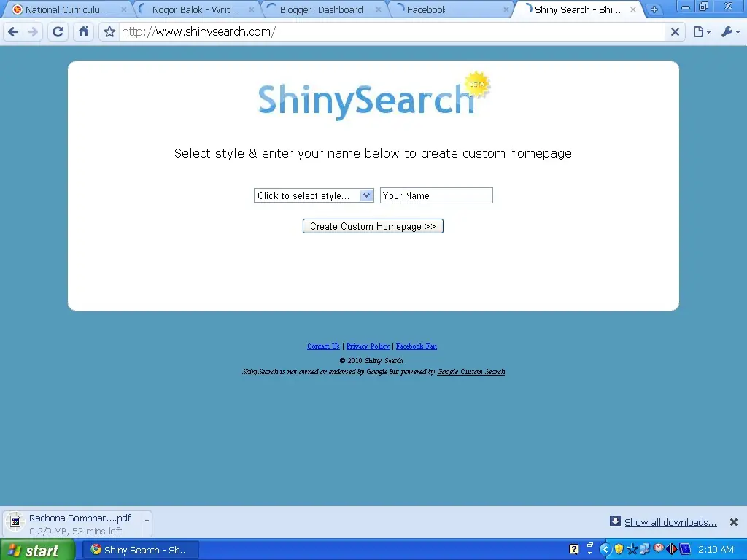The height and width of the screenshot is (560, 747).
Task: Open the wrench settings menu
Action: [730, 32]
